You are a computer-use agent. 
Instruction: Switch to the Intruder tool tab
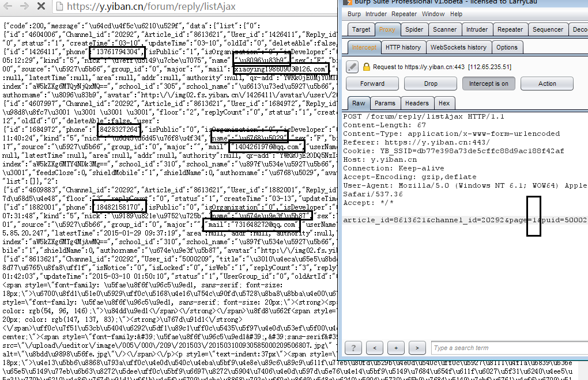(477, 29)
